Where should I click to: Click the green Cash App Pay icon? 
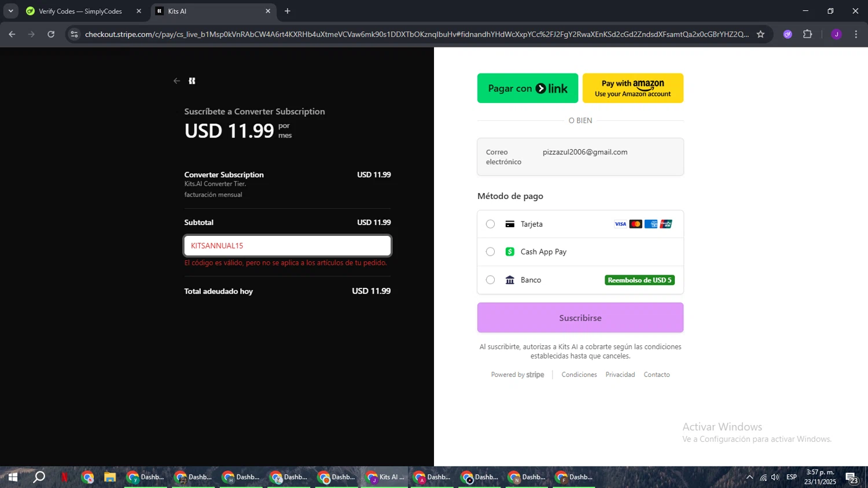click(510, 252)
